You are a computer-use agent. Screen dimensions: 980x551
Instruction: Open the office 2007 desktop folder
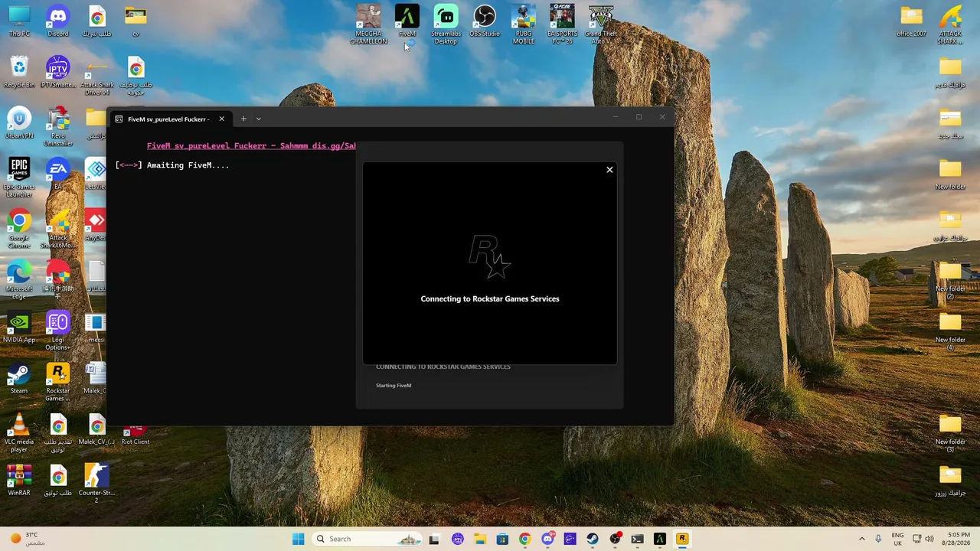tap(912, 21)
